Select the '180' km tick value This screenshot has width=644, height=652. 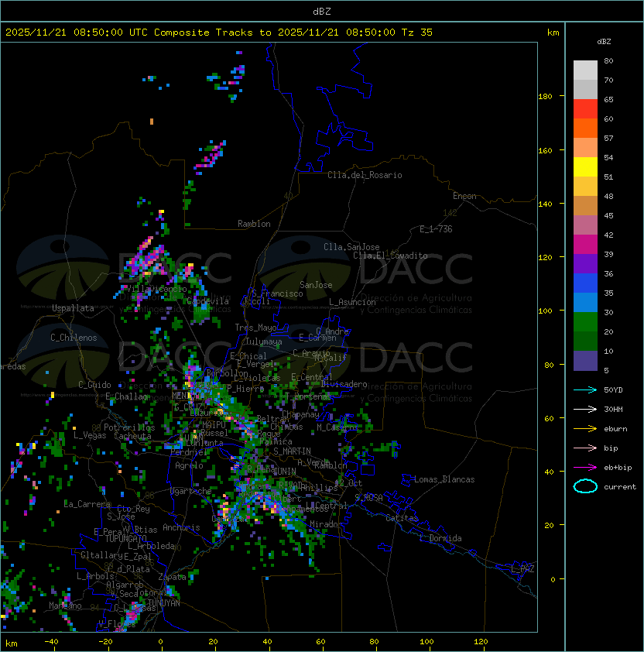pyautogui.click(x=545, y=97)
